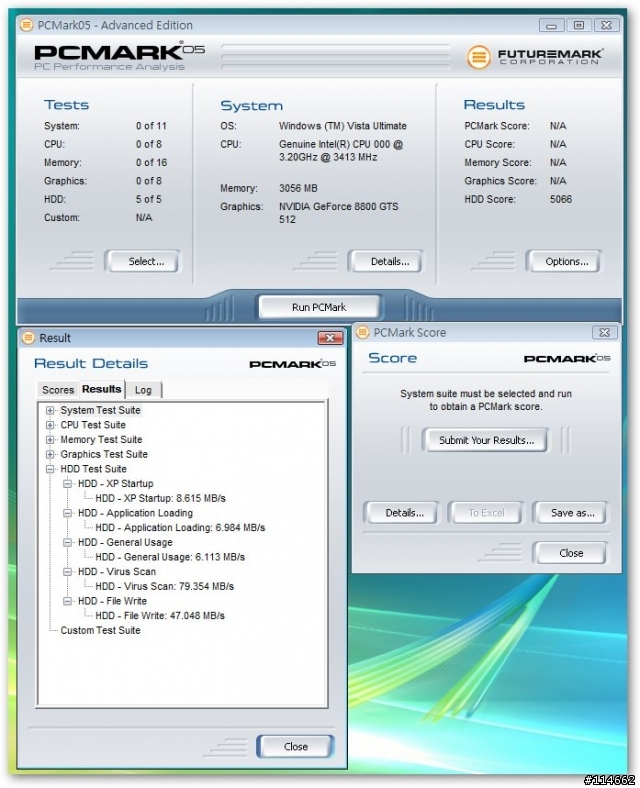Click the Save as... button

click(570, 513)
